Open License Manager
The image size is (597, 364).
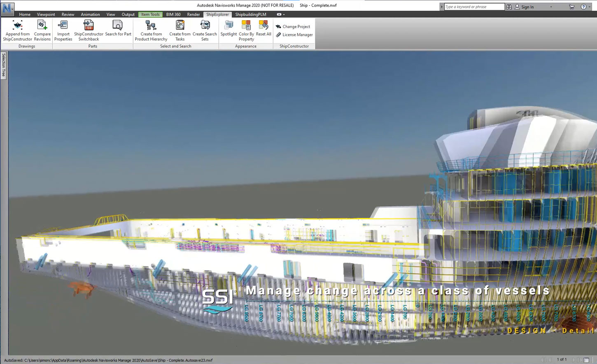[294, 35]
